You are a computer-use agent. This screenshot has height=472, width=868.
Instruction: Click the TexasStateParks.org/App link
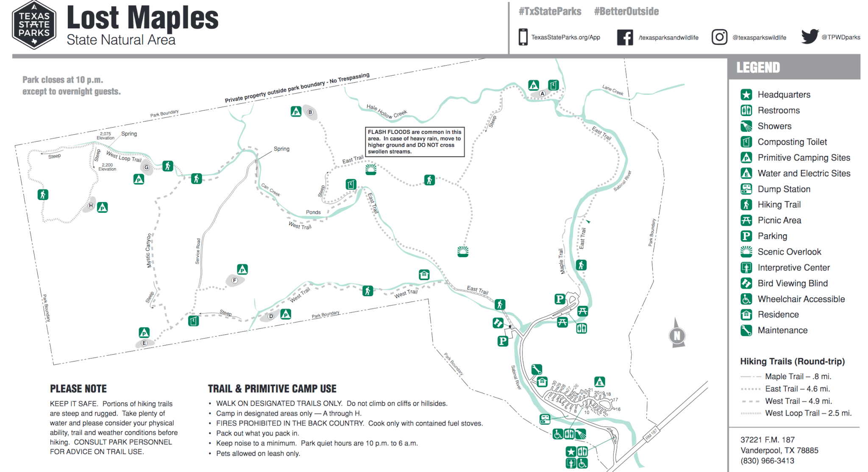pos(566,37)
